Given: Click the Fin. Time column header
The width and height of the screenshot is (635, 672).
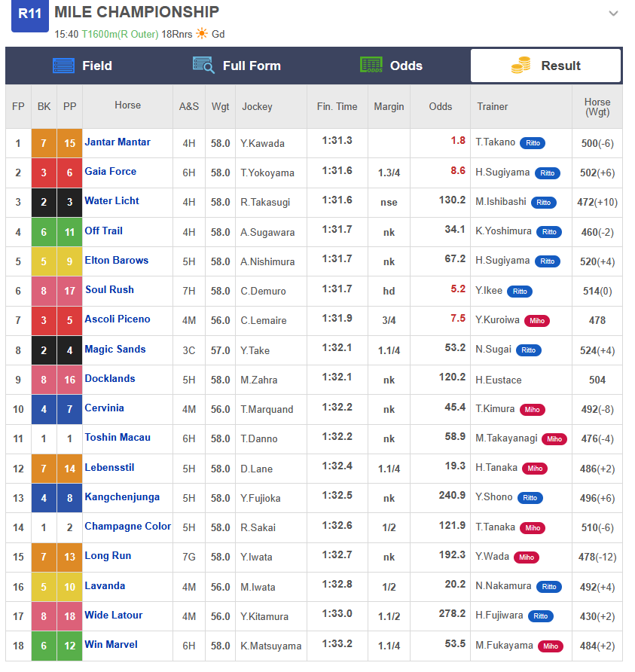Looking at the screenshot, I should pos(337,107).
